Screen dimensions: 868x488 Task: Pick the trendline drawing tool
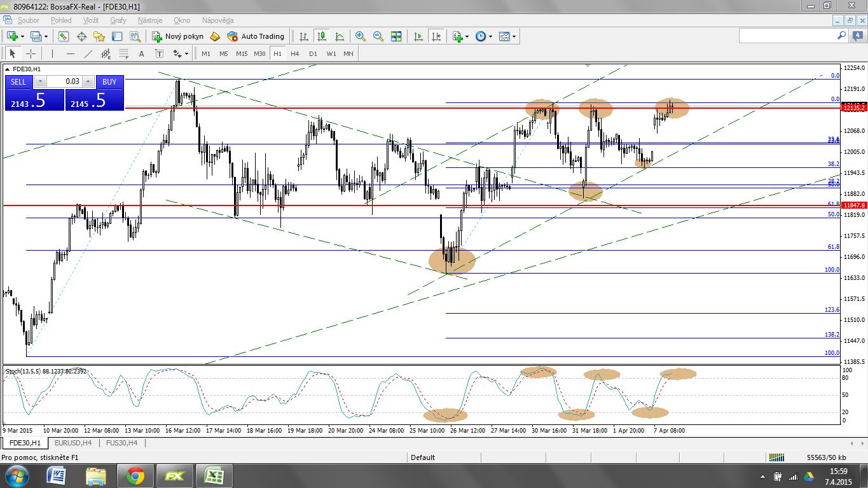point(88,53)
